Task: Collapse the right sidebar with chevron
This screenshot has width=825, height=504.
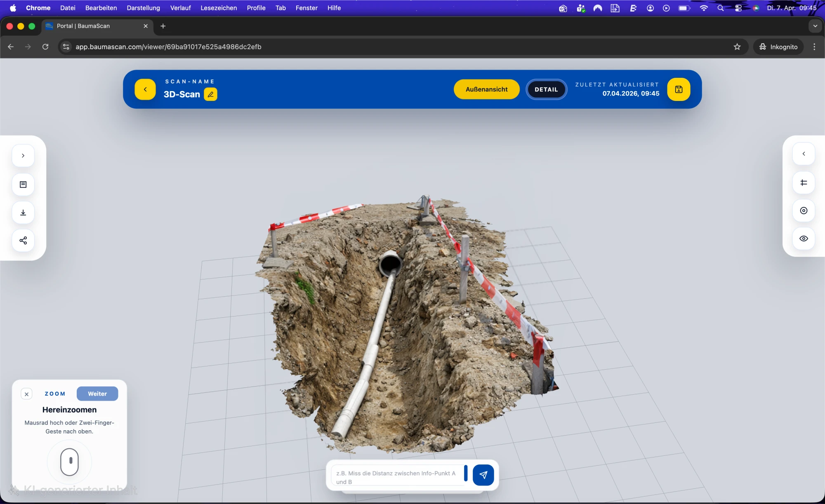Action: click(804, 154)
